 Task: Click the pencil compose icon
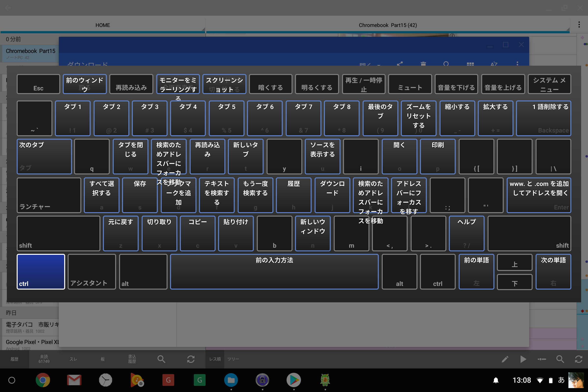[x=505, y=359]
